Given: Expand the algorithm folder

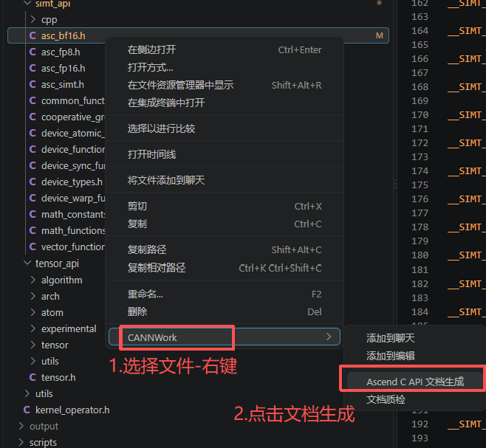Looking at the screenshot, I should 32,280.
